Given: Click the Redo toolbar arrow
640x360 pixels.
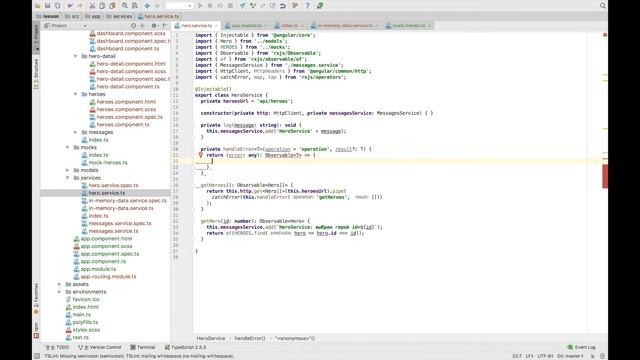Looking at the screenshot, I should tap(80, 6).
